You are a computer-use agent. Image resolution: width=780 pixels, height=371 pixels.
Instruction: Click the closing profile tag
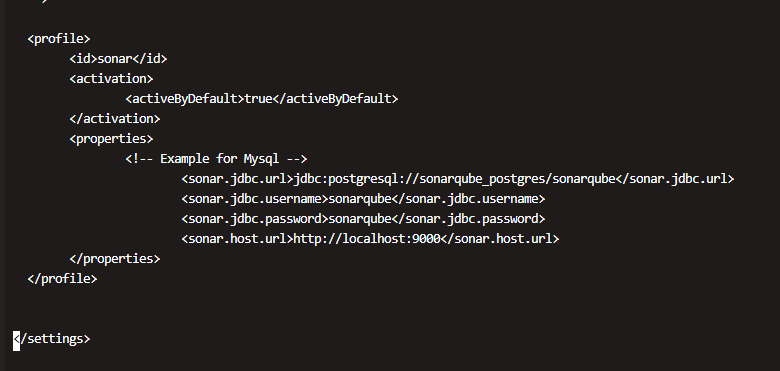[62, 279]
